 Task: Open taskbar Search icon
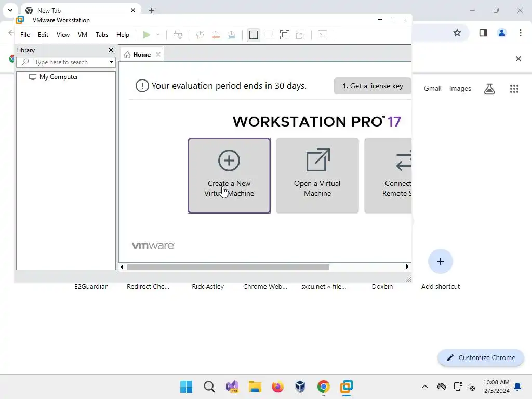click(x=209, y=387)
